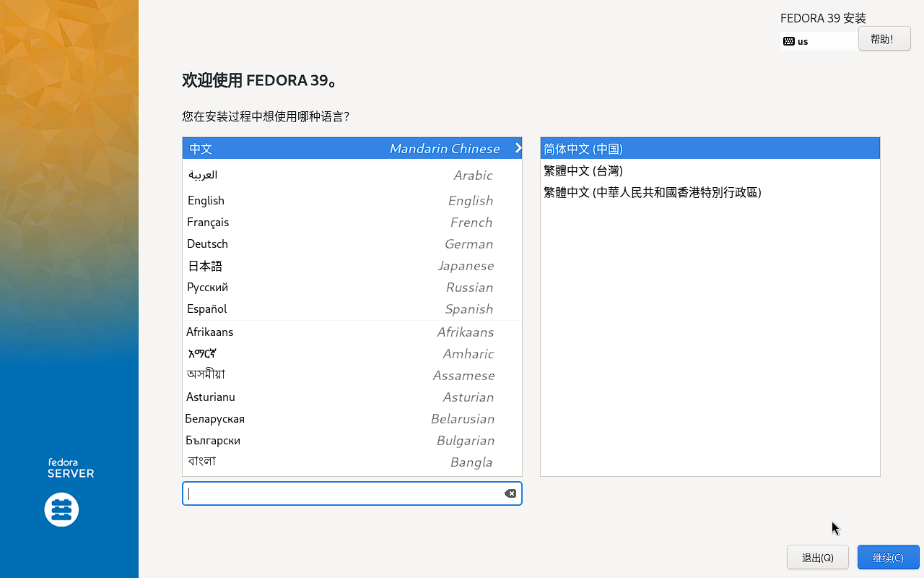The height and width of the screenshot is (578, 924).
Task: Select the Amharic language row
Action: (x=352, y=353)
